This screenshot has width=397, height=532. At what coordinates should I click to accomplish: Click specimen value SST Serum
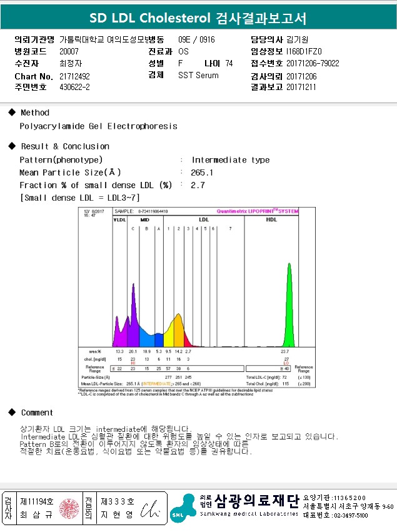point(198,75)
